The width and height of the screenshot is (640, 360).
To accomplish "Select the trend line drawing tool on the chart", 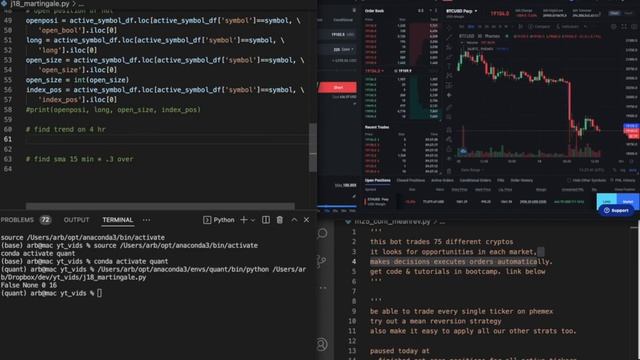I will pyautogui.click(x=449, y=38).
